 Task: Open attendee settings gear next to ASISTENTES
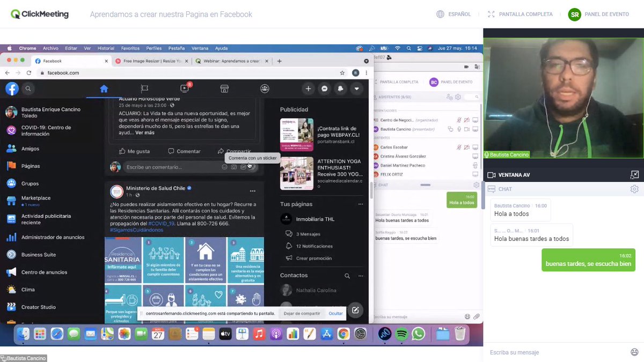click(458, 97)
